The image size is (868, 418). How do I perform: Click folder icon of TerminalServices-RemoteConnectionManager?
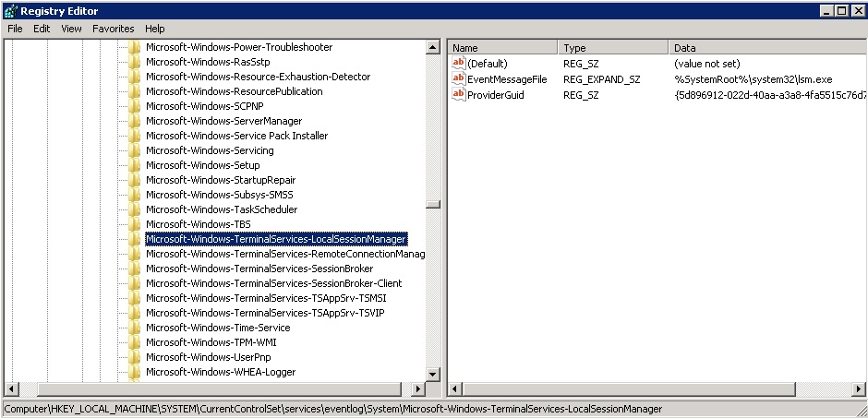pyautogui.click(x=134, y=254)
